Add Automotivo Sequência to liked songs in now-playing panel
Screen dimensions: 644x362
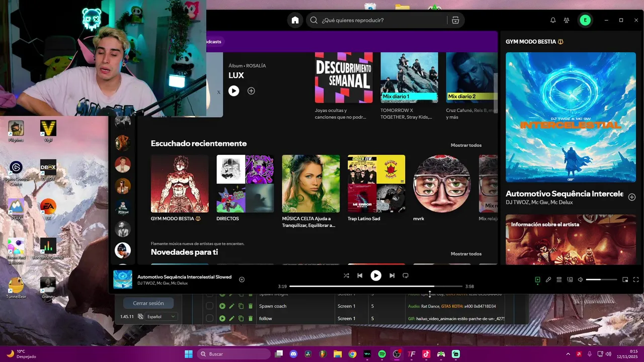pos(632,197)
